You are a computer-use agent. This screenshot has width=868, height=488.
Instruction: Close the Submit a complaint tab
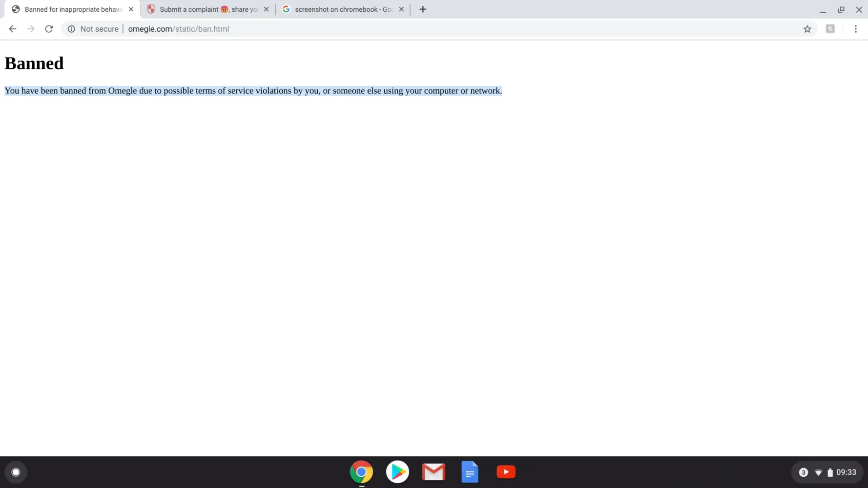pos(266,9)
